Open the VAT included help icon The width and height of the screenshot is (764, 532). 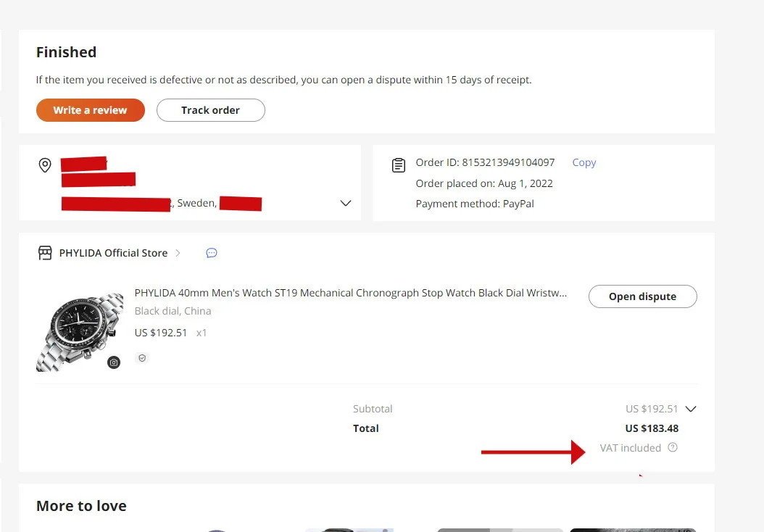click(673, 447)
